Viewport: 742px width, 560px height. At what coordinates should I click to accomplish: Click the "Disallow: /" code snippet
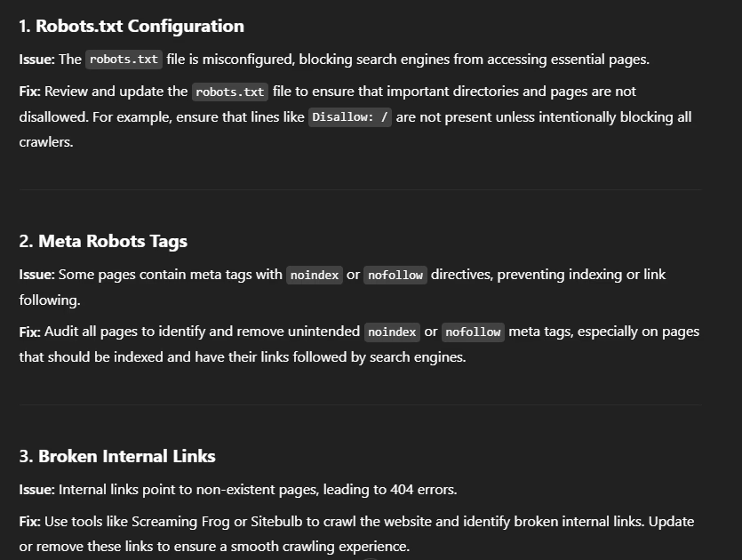(350, 117)
